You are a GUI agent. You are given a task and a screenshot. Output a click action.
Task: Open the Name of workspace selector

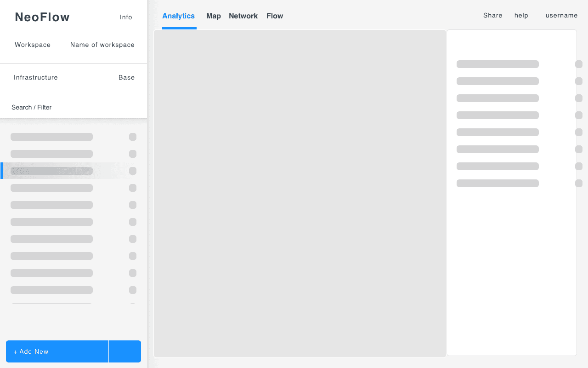[x=102, y=45]
